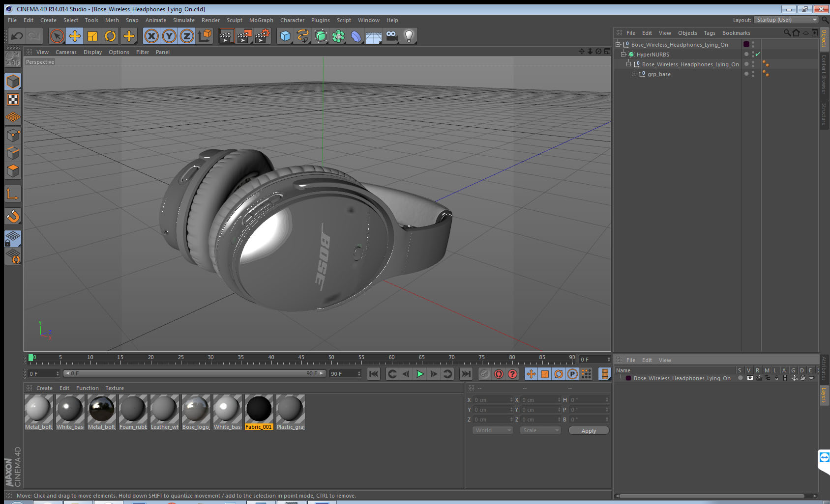Click the timeline preview range slider
The height and width of the screenshot is (504, 830).
tap(194, 373)
